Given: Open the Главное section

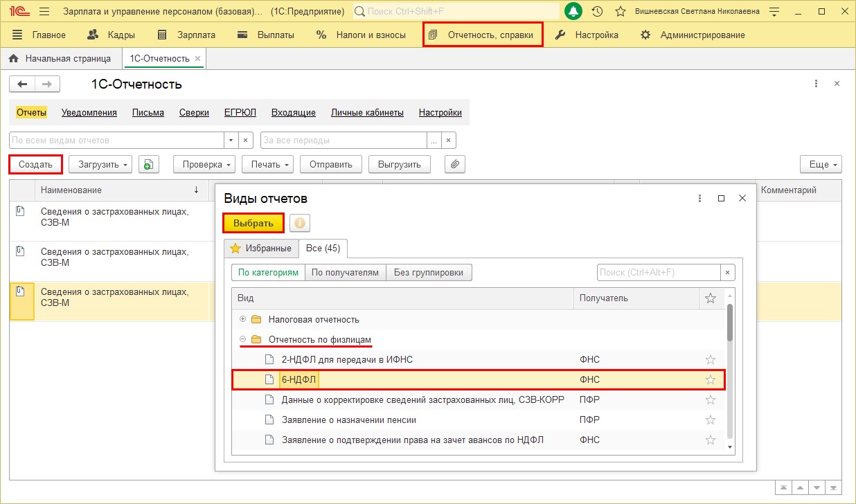Looking at the screenshot, I should 39,35.
